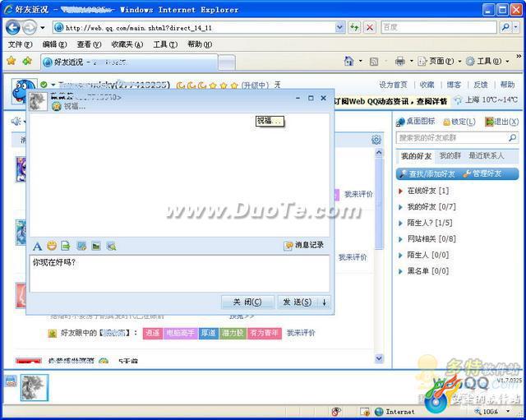Open the recent pages dropdown next to Forward
526x420 pixels.
42,27
